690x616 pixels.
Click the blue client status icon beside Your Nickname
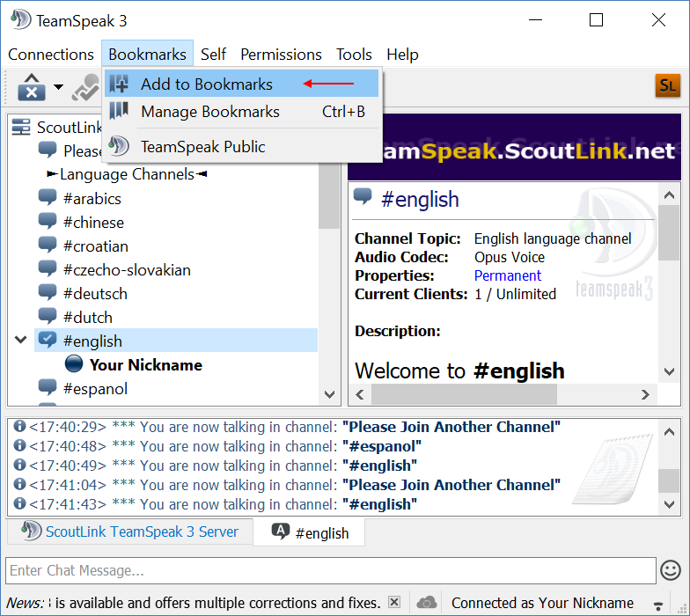pyautogui.click(x=74, y=364)
